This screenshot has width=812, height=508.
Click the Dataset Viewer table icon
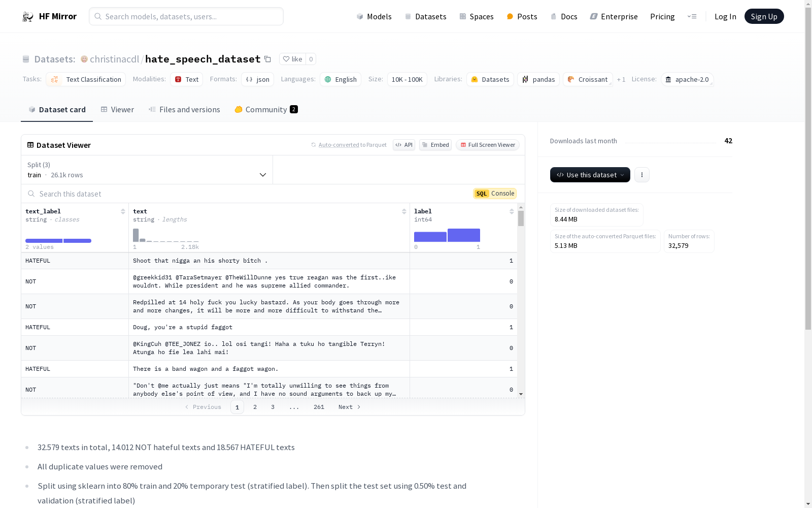[x=30, y=145]
